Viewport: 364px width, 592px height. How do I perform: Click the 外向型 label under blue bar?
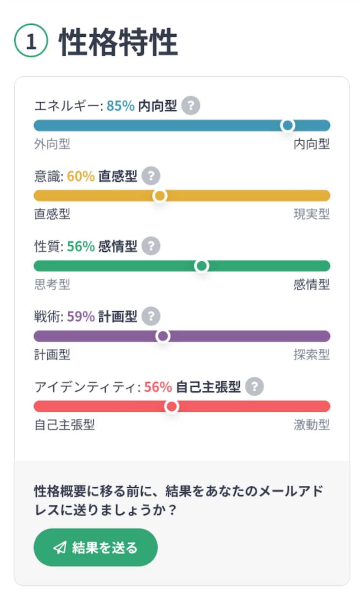(x=52, y=144)
